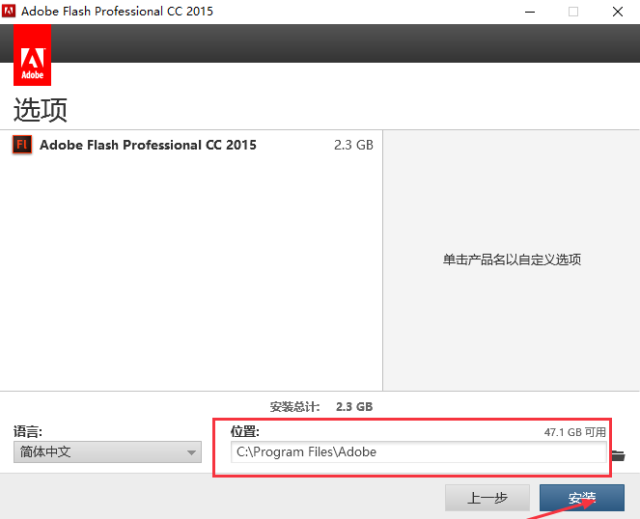The width and height of the screenshot is (640, 519).
Task: Click the Flash 'Fl' product icon
Action: 22,145
